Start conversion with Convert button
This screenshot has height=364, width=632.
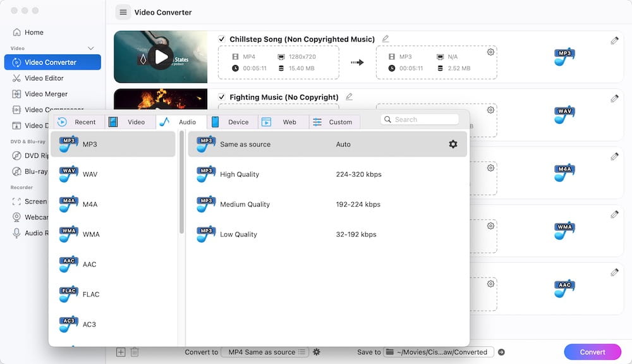[x=592, y=352]
